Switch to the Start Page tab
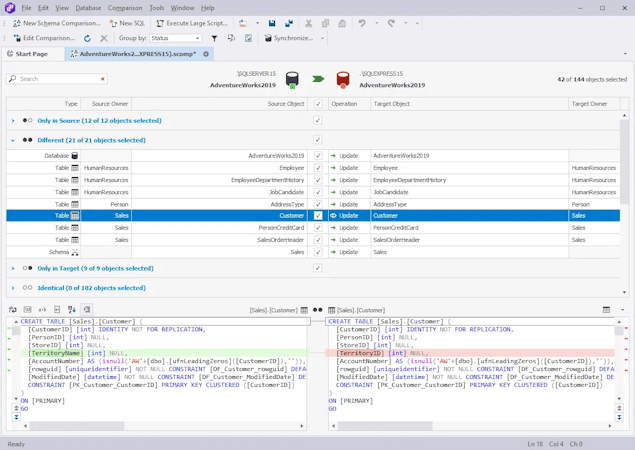This screenshot has height=450, width=635. [27, 54]
